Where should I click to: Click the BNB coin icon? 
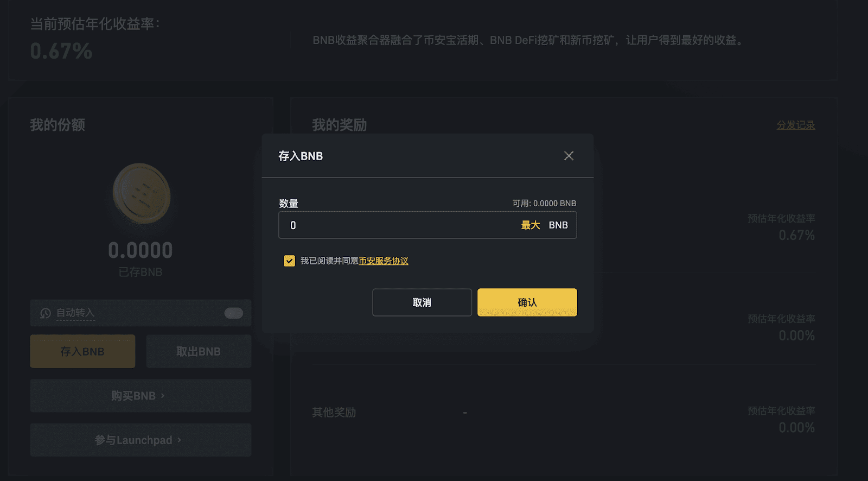click(142, 194)
